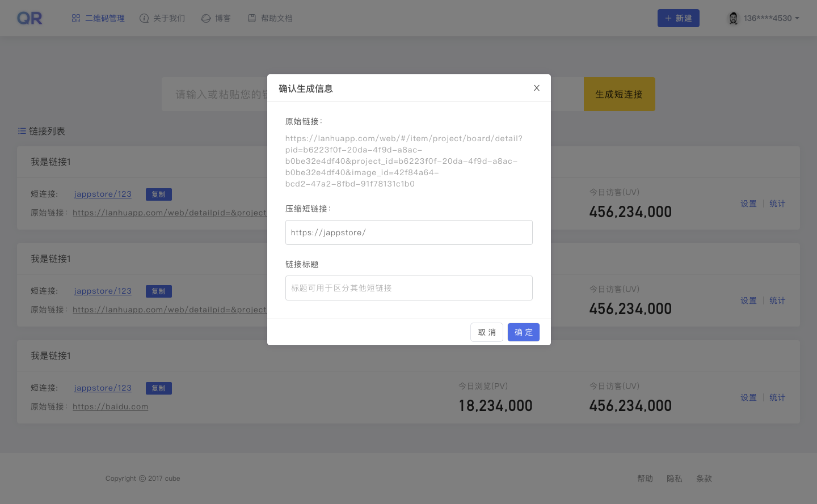Open the 136****4530 account dropdown
This screenshot has height=504, width=817.
(769, 18)
